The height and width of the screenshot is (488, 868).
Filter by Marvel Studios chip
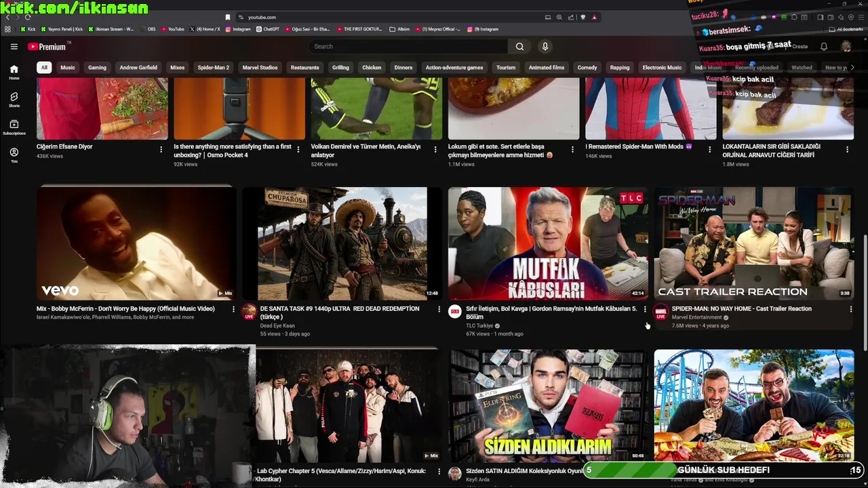pos(260,68)
